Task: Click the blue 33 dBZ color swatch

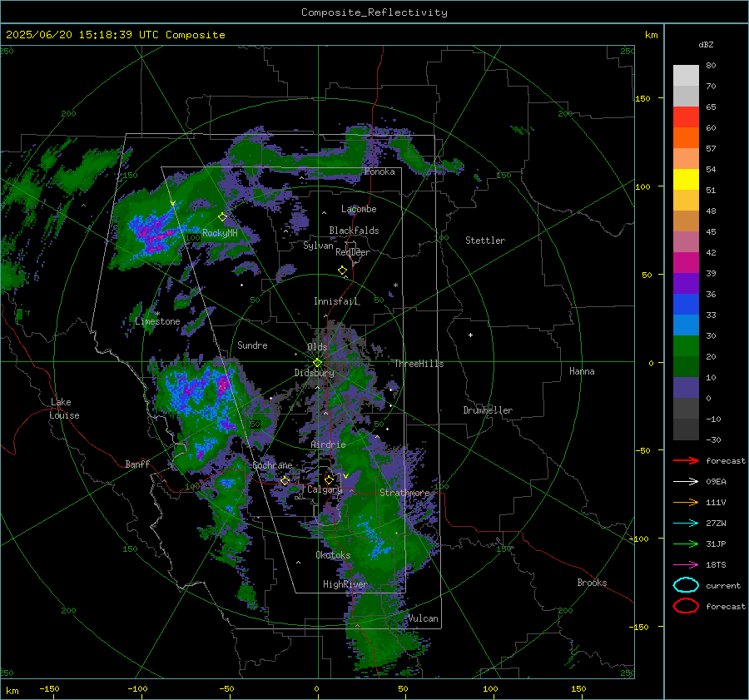Action: (686, 304)
